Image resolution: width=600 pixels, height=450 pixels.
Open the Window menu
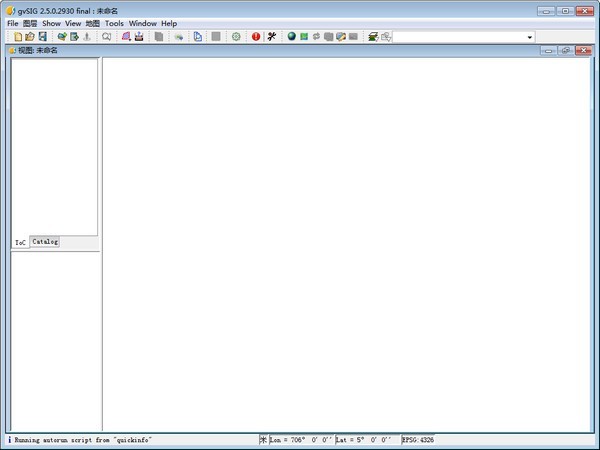(143, 23)
